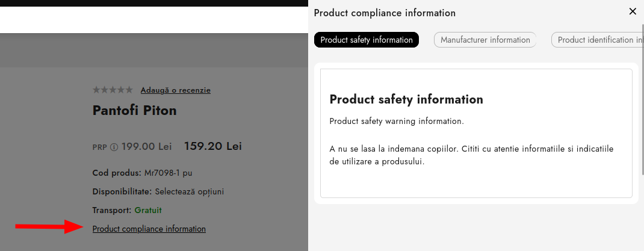The height and width of the screenshot is (251, 644).
Task: Click the 199.00 Lei PRP price
Action: pyautogui.click(x=146, y=147)
